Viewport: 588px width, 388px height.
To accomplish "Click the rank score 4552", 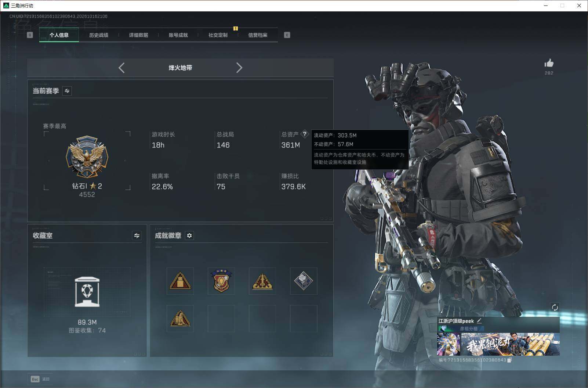I will (87, 195).
